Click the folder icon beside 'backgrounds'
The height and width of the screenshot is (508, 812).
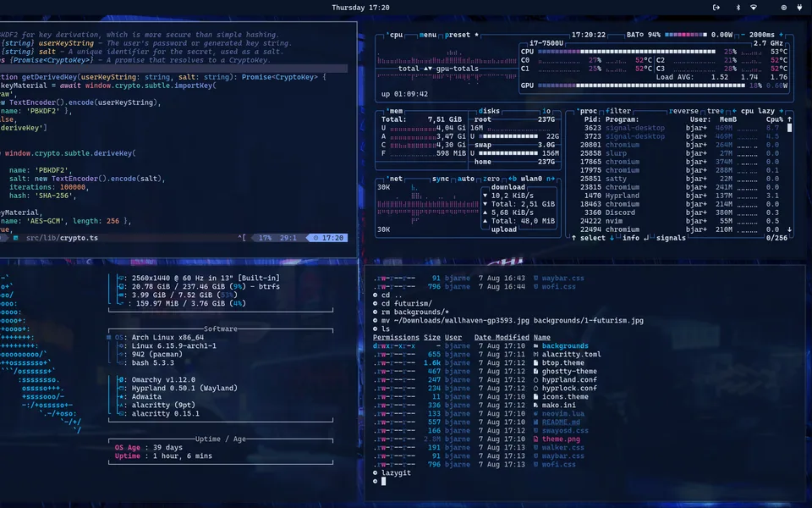[536, 345]
